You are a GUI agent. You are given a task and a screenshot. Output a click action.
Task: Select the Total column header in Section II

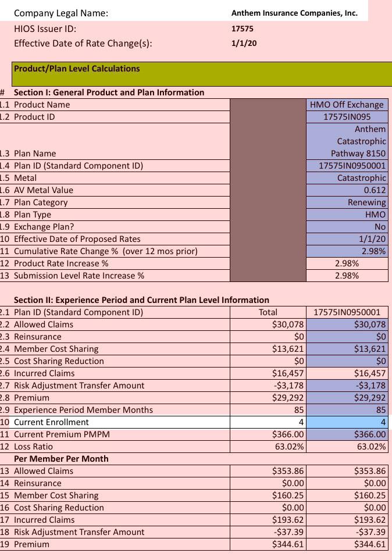268,312
